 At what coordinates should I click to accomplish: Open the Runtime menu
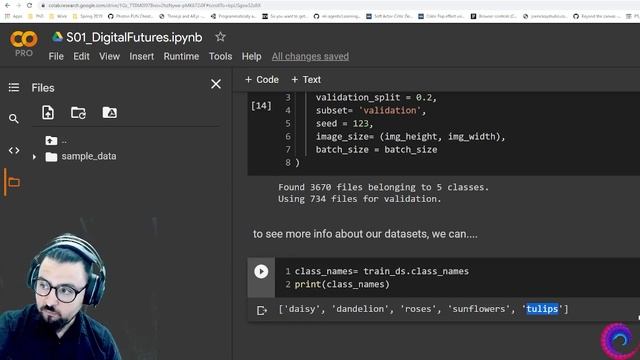tap(181, 56)
